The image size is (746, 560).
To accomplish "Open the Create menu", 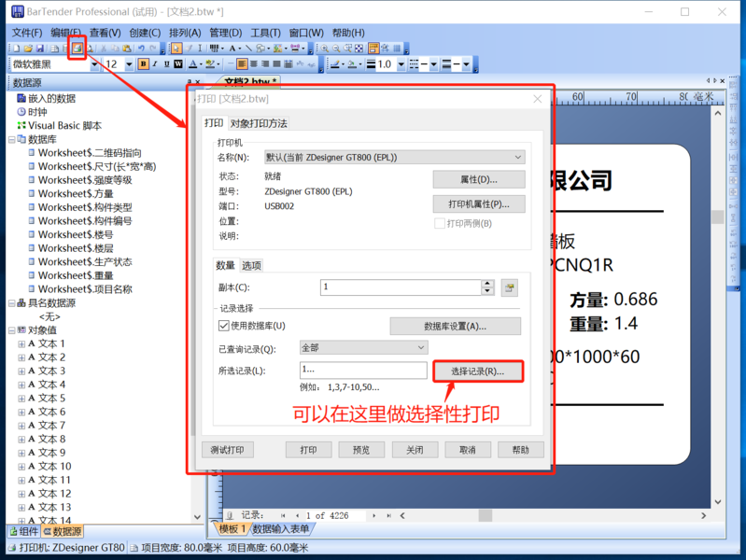I will [x=145, y=33].
